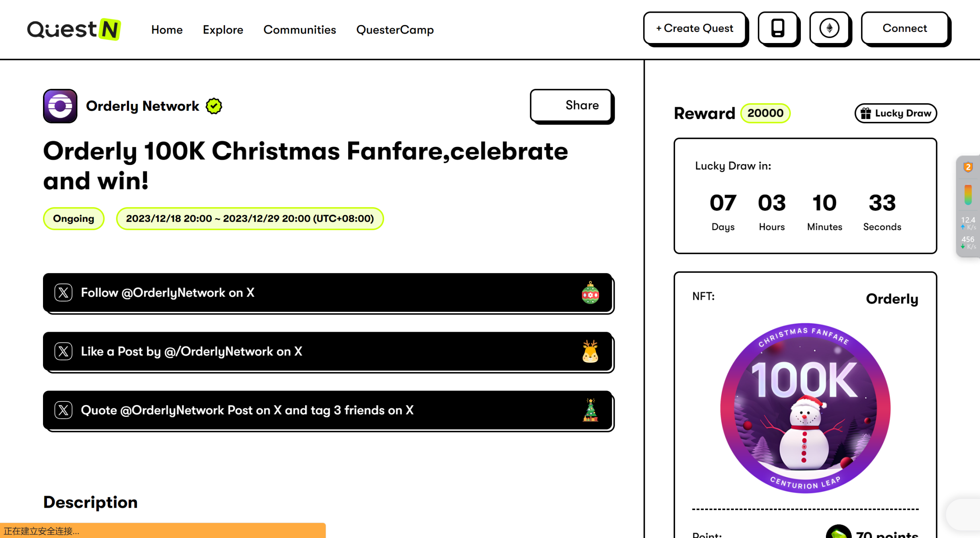The image size is (980, 538).
Task: Click the X icon on Like task
Action: tap(63, 351)
